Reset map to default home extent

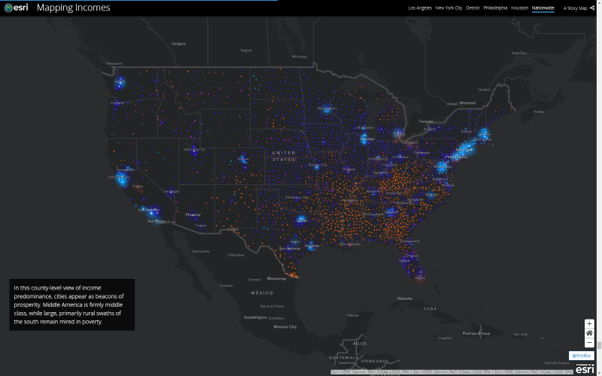tap(589, 333)
